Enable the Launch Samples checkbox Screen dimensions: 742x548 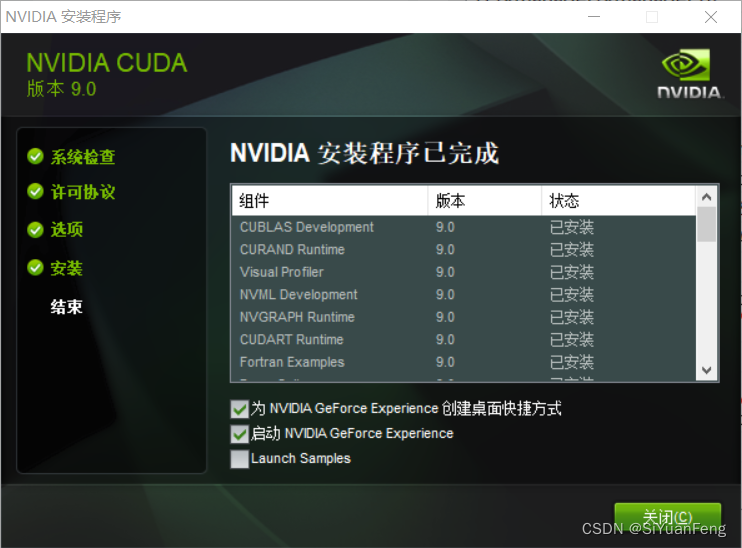tap(239, 459)
